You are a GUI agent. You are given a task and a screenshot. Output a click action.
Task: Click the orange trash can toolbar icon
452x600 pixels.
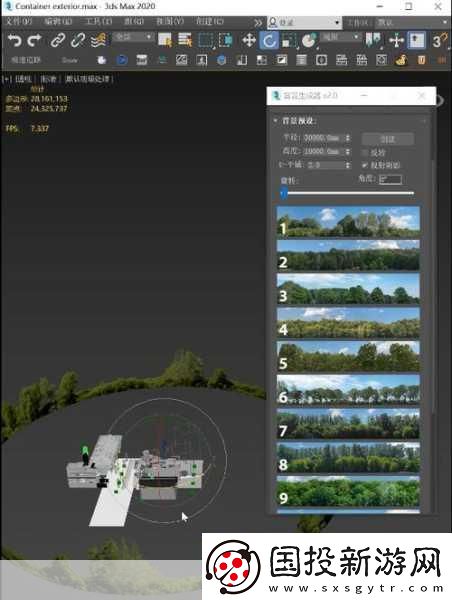[421, 60]
